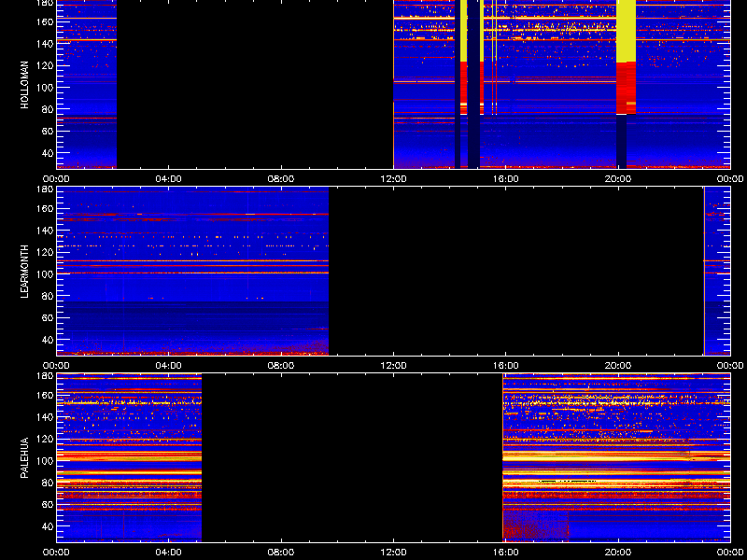Click the 60 frequency tick on Palehua axis
Screen dimensions: 747x560
[x=47, y=505]
